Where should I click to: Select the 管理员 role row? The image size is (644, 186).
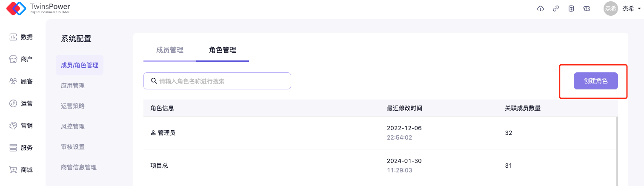pyautogui.click(x=166, y=133)
